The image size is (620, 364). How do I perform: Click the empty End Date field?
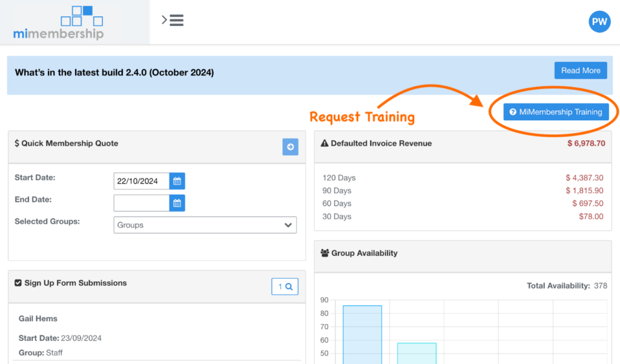[x=141, y=203]
